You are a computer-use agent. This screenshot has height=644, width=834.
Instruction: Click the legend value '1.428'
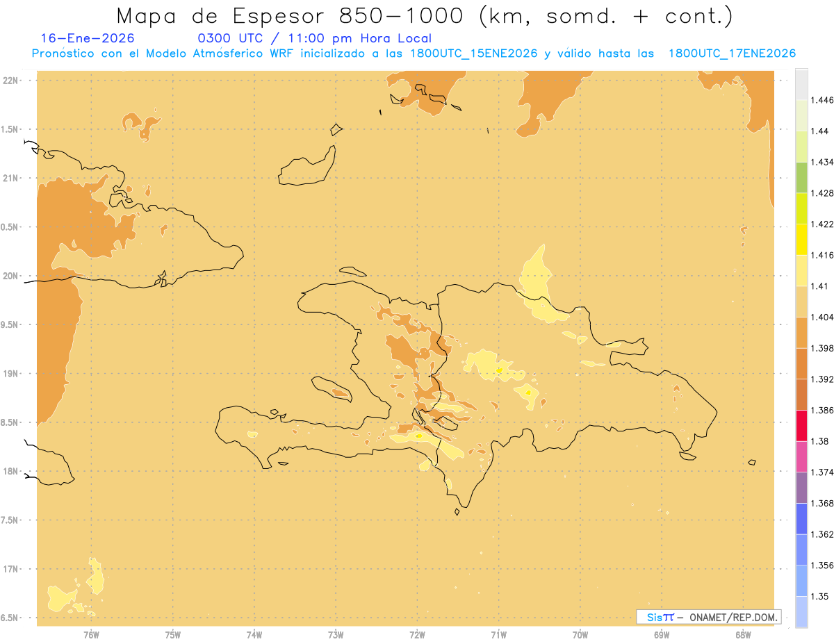822,193
